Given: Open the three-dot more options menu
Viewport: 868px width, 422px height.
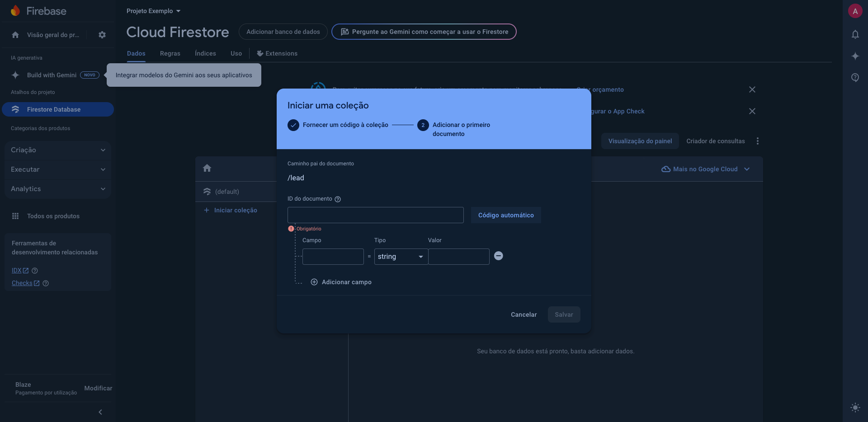Looking at the screenshot, I should [758, 141].
